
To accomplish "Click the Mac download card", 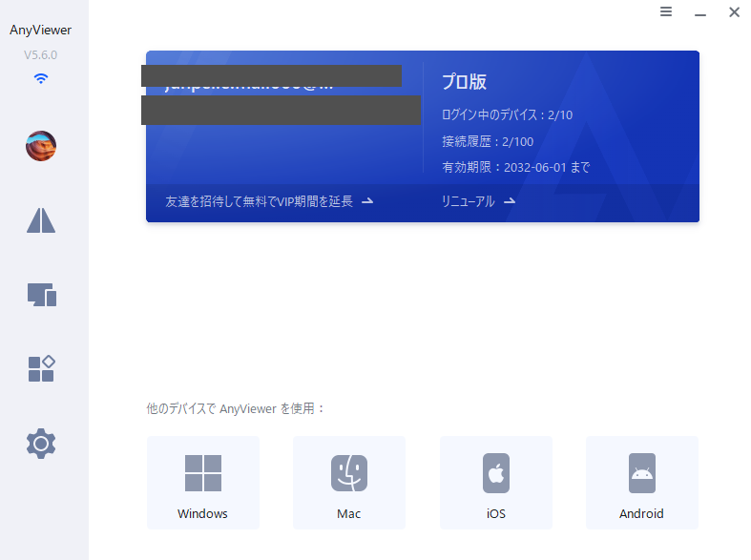I will click(x=349, y=483).
